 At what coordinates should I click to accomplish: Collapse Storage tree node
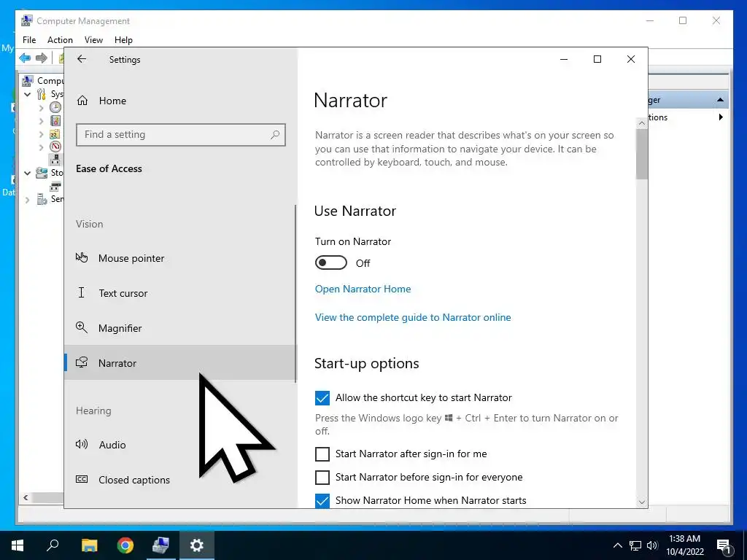(x=28, y=174)
